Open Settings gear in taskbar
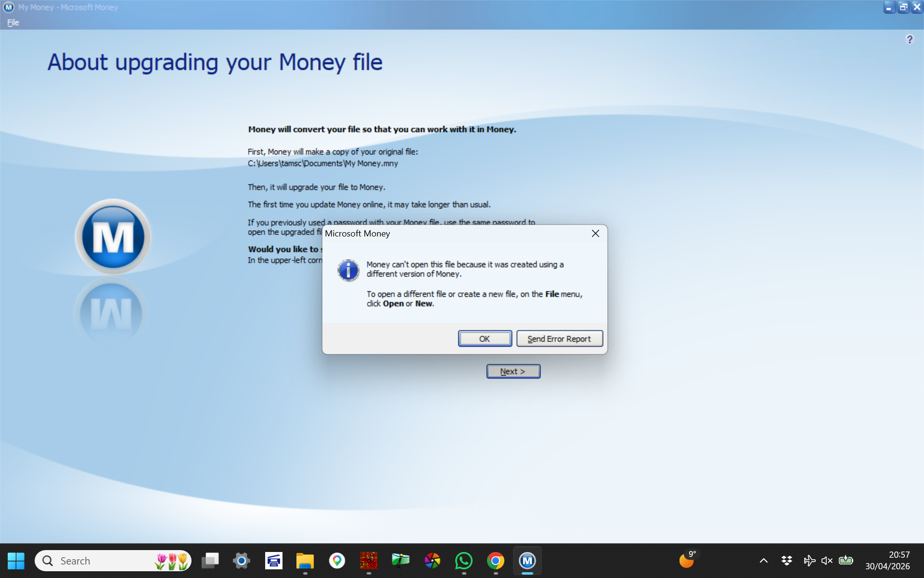Screen dimensions: 924x578 242,561
